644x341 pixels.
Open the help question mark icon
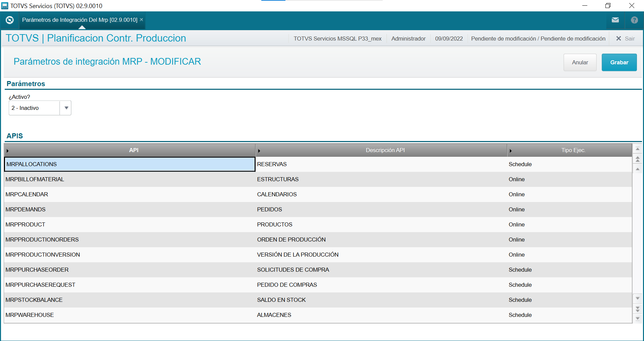click(634, 20)
